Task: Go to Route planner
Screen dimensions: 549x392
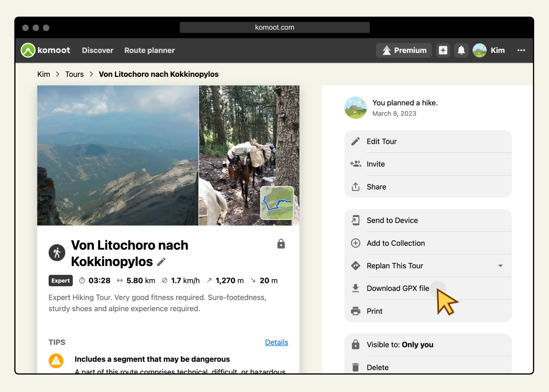Action: tap(149, 50)
